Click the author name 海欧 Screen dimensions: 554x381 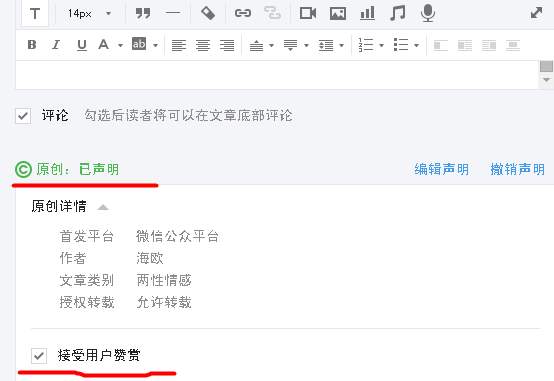(150, 258)
